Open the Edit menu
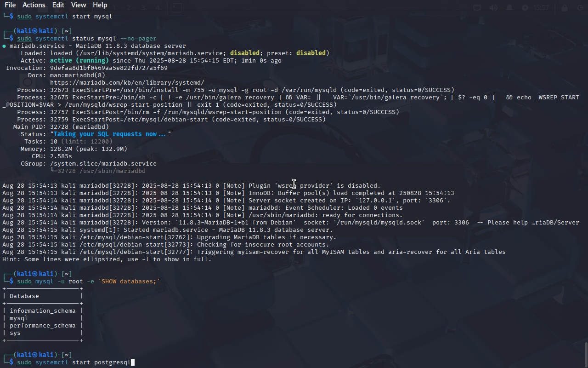Viewport: 588px width, 368px height. coord(58,5)
